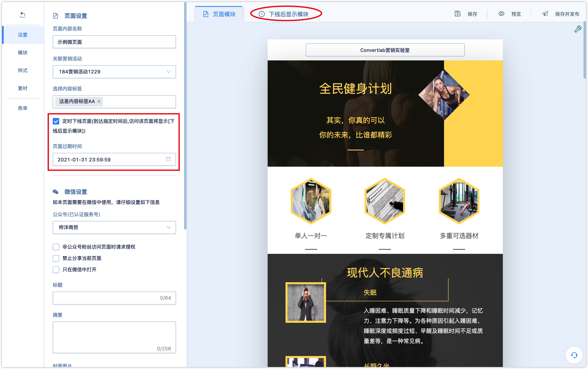Select the 现代人不良通病 heading
Screen dimensions: 588x369
(x=385, y=273)
